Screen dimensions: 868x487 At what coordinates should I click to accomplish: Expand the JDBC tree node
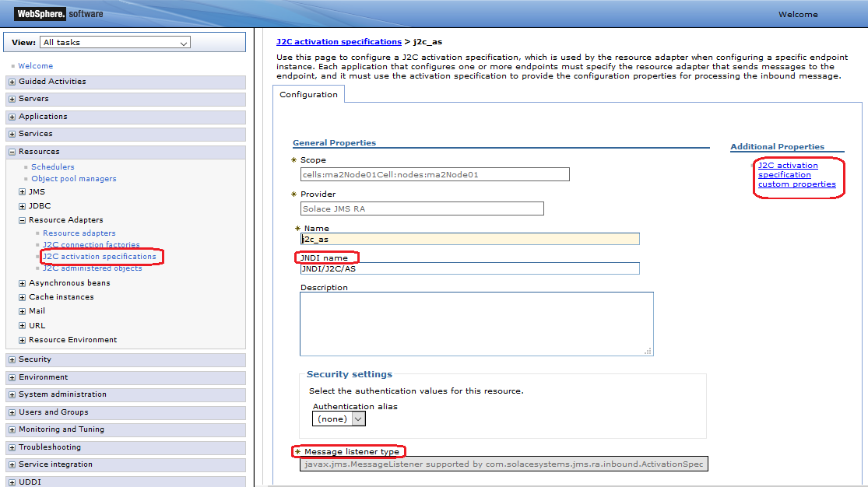23,206
